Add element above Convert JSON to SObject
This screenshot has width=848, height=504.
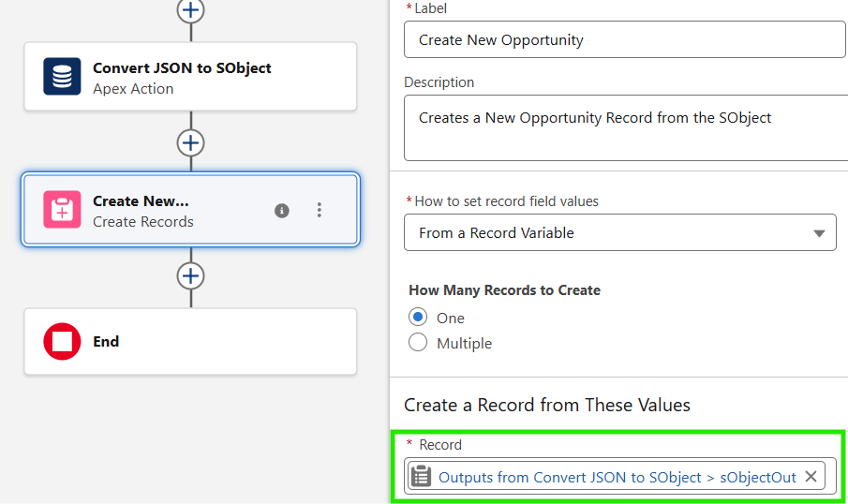click(191, 9)
